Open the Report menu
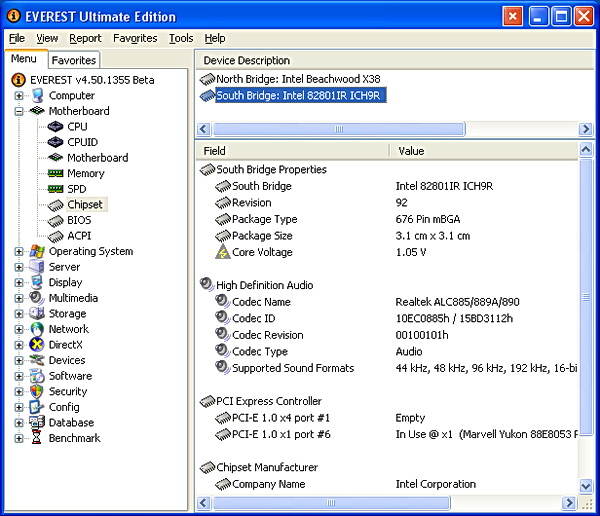 click(85, 38)
